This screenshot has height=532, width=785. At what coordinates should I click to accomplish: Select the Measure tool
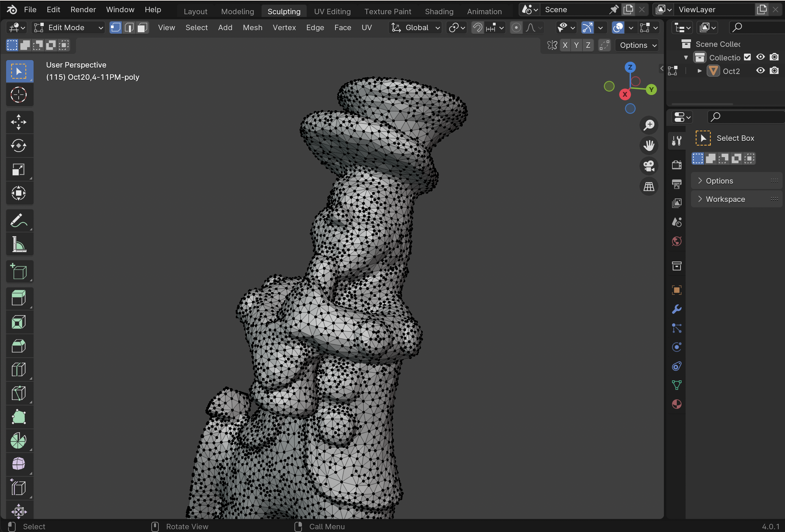[19, 244]
